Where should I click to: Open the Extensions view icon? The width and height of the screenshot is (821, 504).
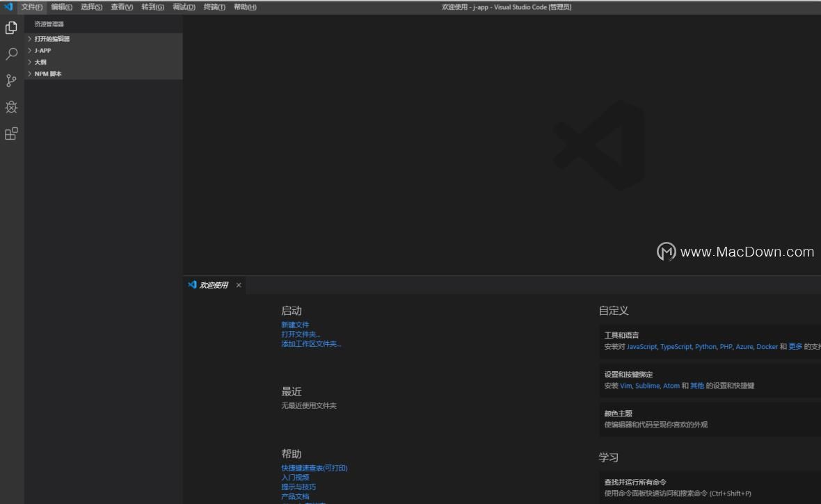tap(11, 133)
